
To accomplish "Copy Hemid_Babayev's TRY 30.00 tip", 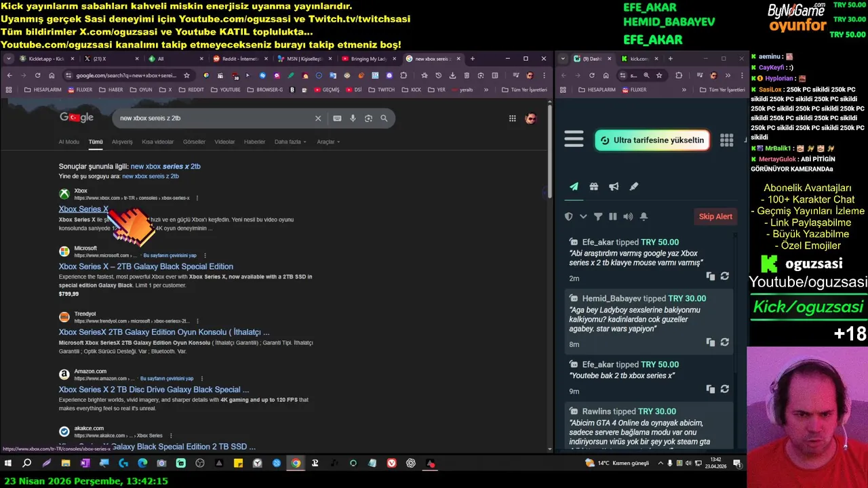I will [710, 342].
